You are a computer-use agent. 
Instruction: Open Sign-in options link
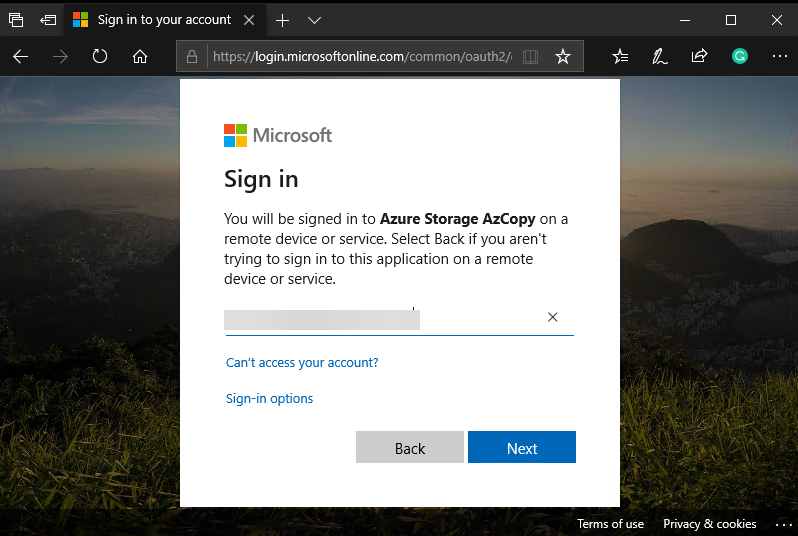click(270, 398)
